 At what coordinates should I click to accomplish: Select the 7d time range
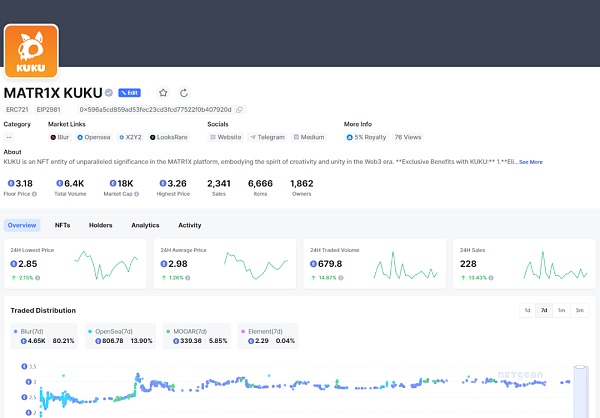click(544, 310)
